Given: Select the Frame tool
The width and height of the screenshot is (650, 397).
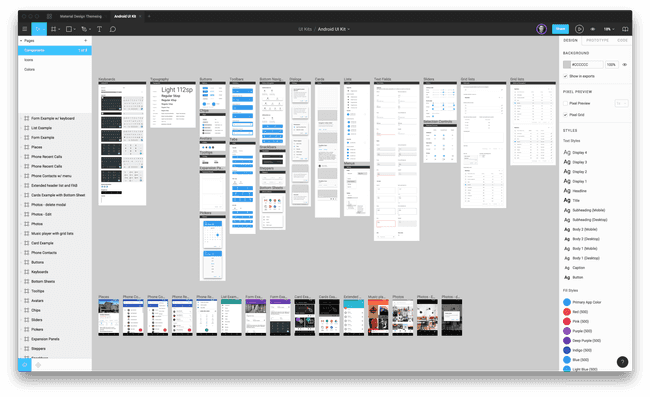Looking at the screenshot, I should click(x=55, y=29).
